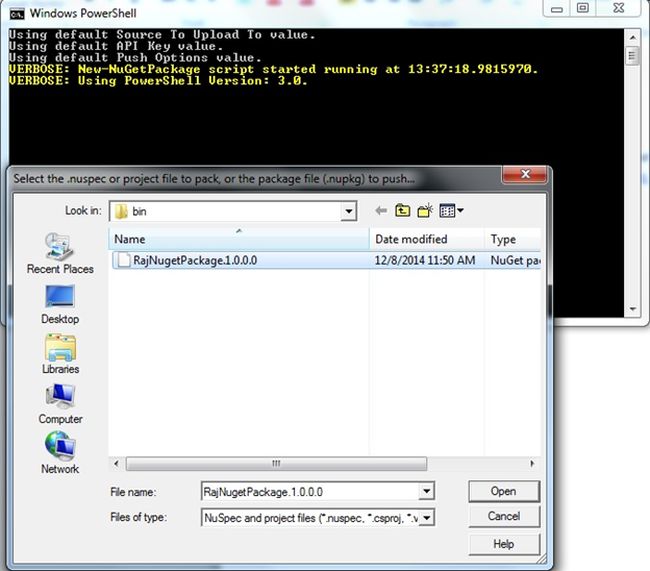Open Libraries in the places bar
Viewport: 650px width, 571px height.
click(x=61, y=354)
